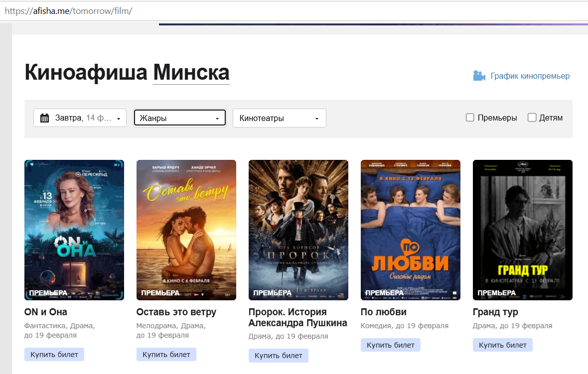Open the Оставь это ветру poster

pos(186,230)
